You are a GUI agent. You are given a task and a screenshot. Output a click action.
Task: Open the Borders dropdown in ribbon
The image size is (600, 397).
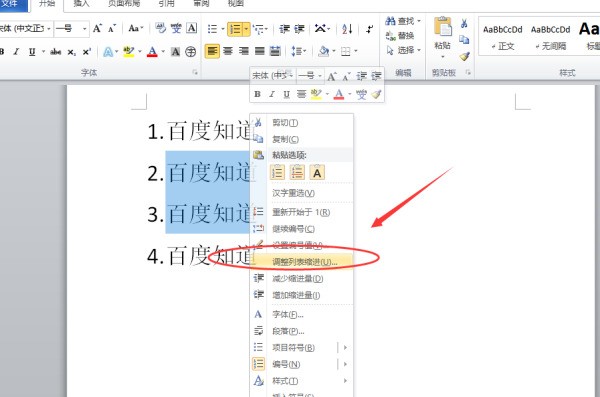click(x=355, y=51)
